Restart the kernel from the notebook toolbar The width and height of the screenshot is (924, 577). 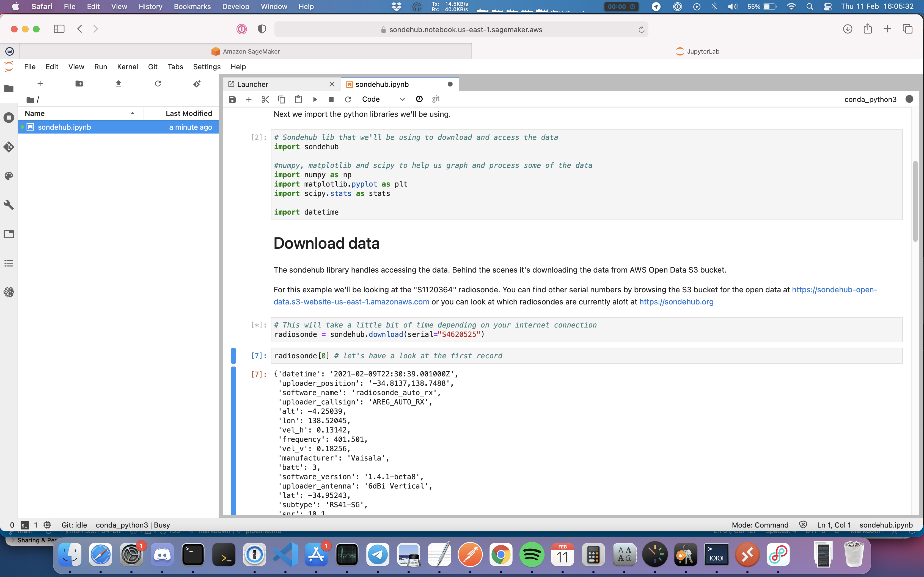pyautogui.click(x=347, y=99)
